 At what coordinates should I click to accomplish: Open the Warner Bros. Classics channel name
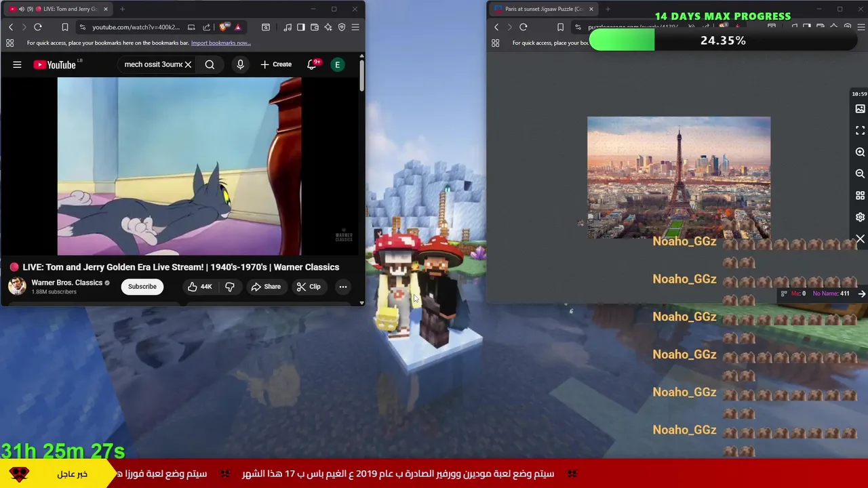66,283
